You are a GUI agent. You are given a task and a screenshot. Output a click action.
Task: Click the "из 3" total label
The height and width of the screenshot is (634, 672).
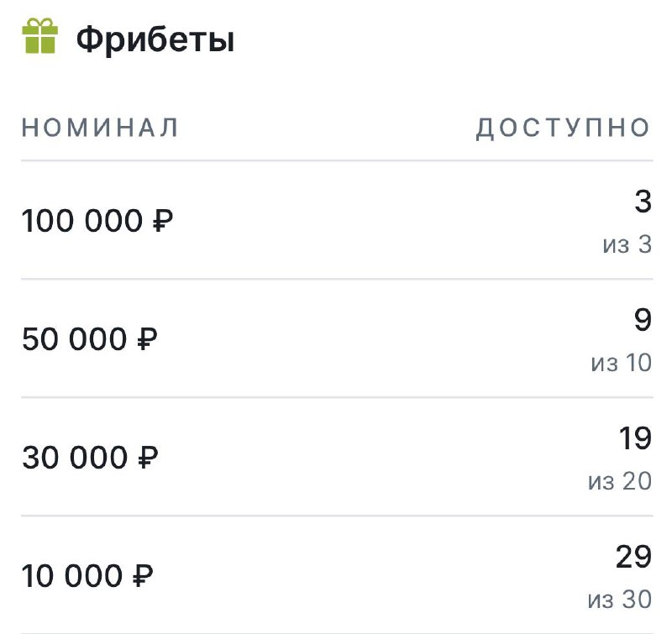[627, 245]
